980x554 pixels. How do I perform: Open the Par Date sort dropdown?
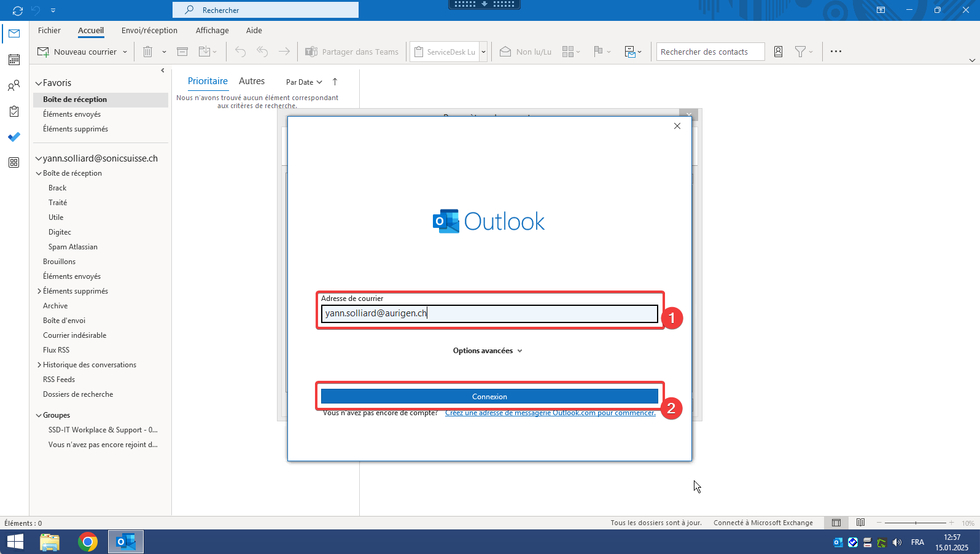pyautogui.click(x=304, y=82)
